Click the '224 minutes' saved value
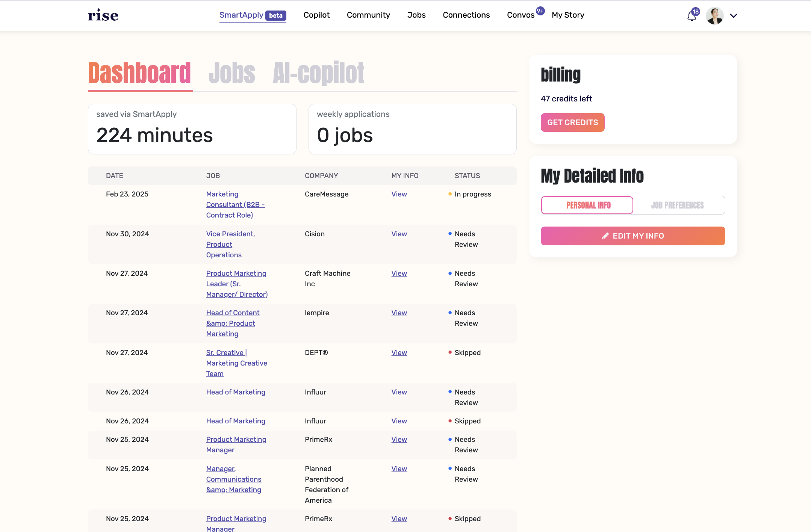This screenshot has height=532, width=811. click(x=154, y=135)
